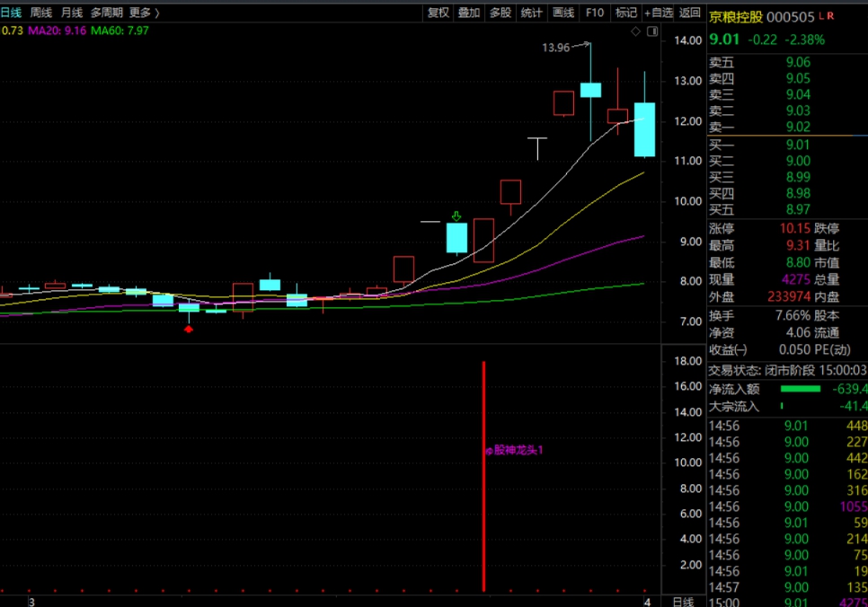The width and height of the screenshot is (868, 607).
Task: Click the MA20: 9.16 indicator label
Action: (x=57, y=31)
